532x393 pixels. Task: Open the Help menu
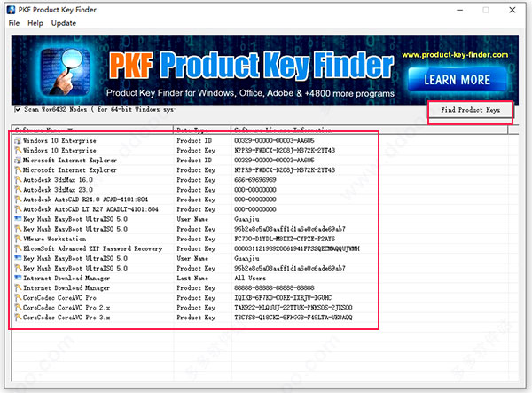pos(35,23)
